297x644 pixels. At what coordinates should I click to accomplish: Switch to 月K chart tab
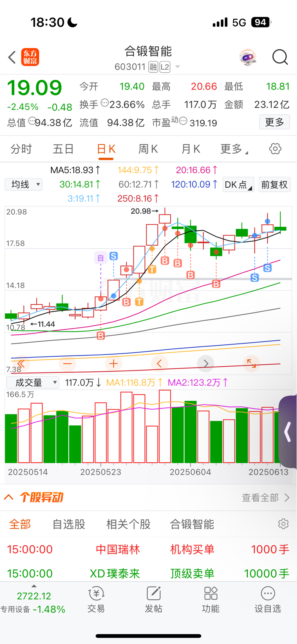[190, 149]
